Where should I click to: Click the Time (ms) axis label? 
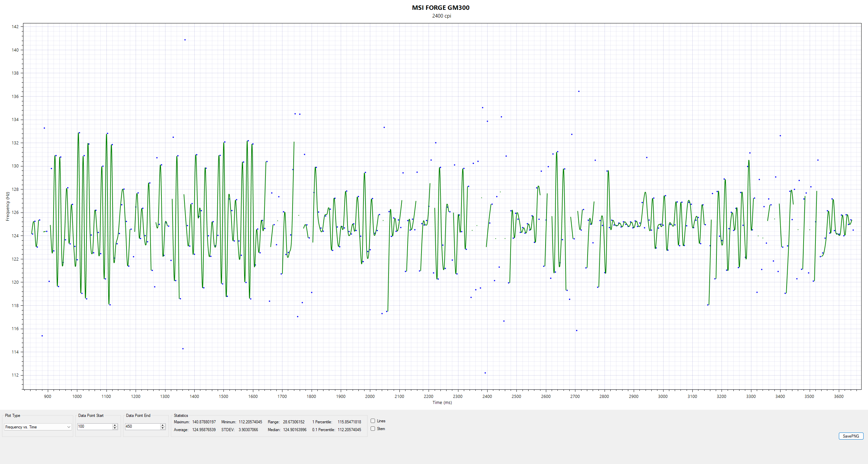pos(442,403)
